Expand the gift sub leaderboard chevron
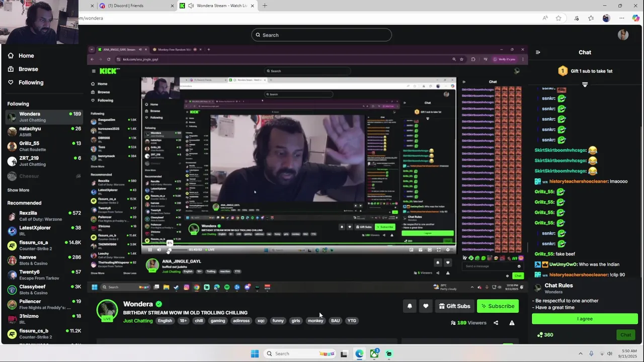 585,84
